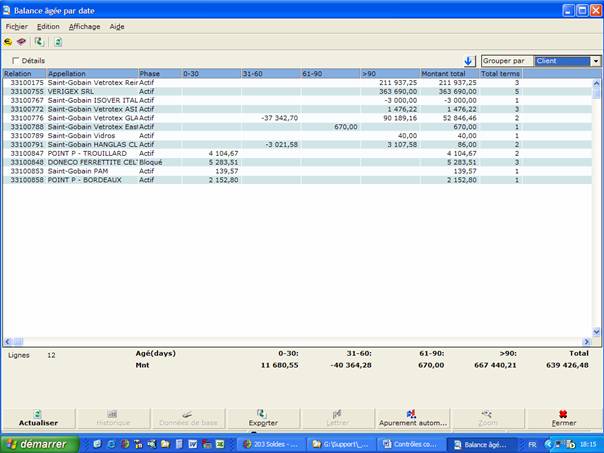Click the book icon in toolbar
The image size is (604, 453).
click(21, 42)
